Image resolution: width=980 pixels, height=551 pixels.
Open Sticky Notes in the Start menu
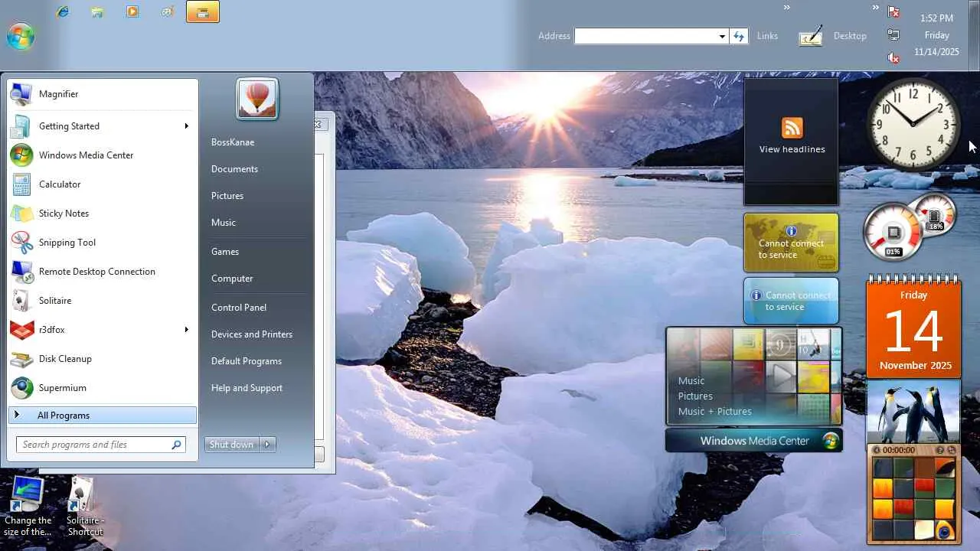click(x=103, y=214)
